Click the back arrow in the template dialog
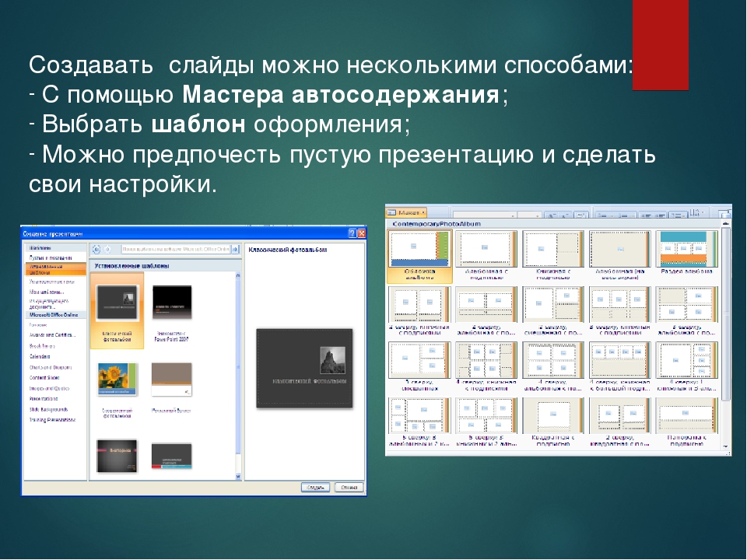This screenshot has height=560, width=747. (96, 249)
